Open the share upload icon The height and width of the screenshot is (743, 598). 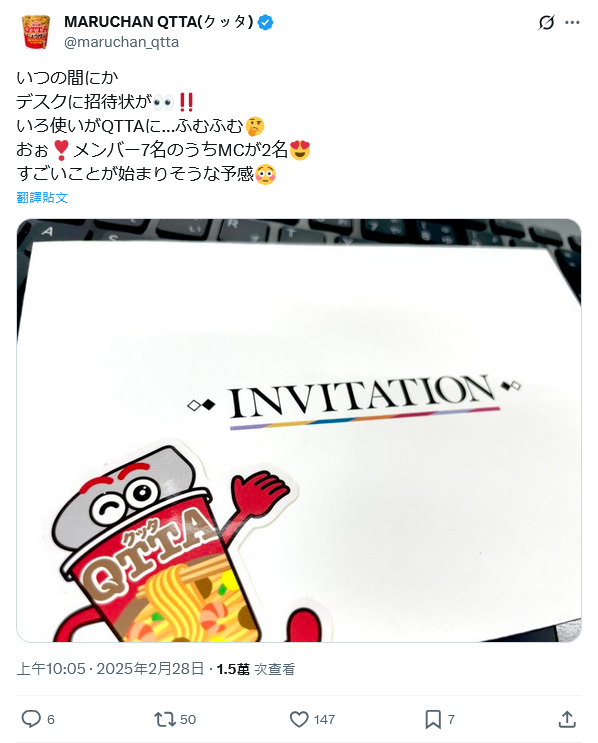(567, 719)
